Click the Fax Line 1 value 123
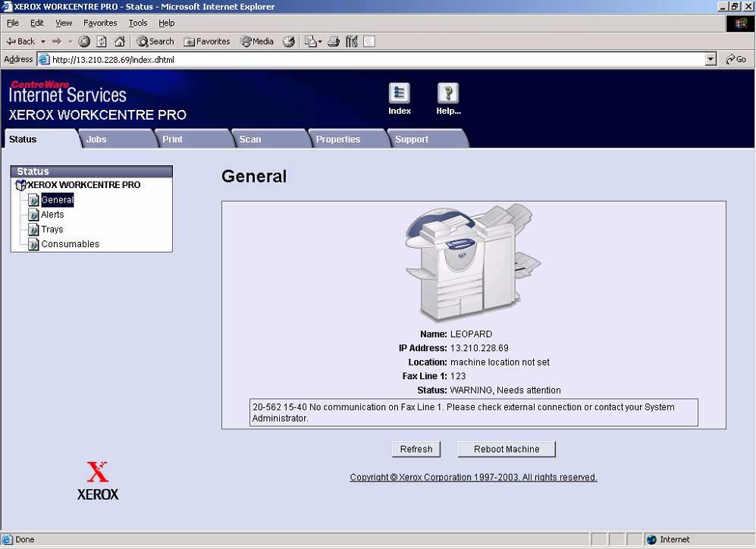Screen dimensions: 756x549 click(458, 376)
